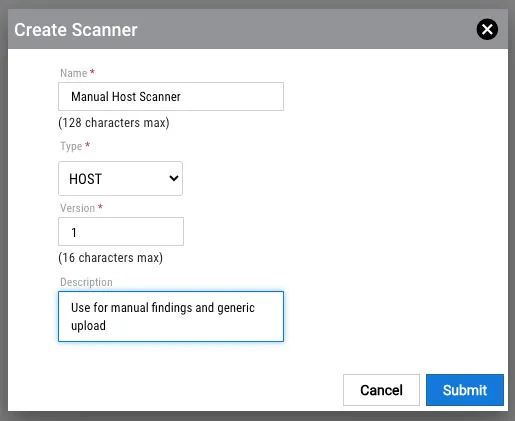Click the '(128 characters max)' hint text

[x=114, y=123]
